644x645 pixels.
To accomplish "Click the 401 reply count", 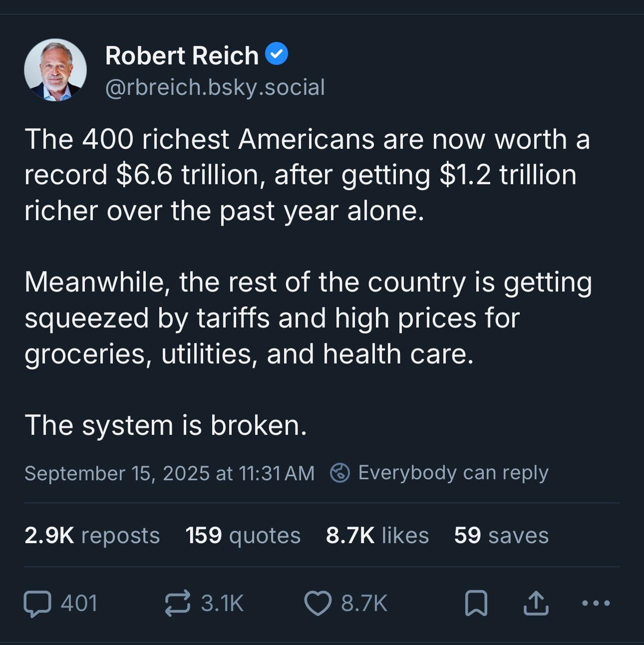I will pos(79,603).
